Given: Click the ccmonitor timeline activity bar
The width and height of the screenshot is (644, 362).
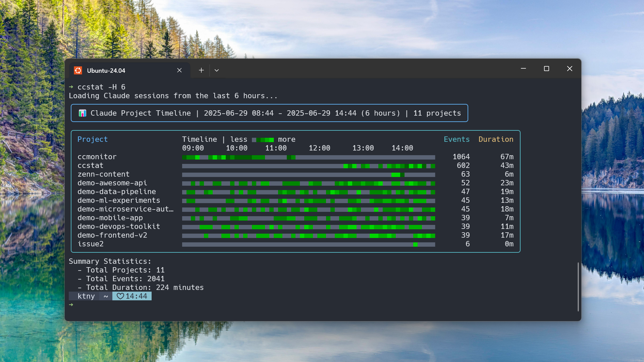Looking at the screenshot, I should click(309, 157).
